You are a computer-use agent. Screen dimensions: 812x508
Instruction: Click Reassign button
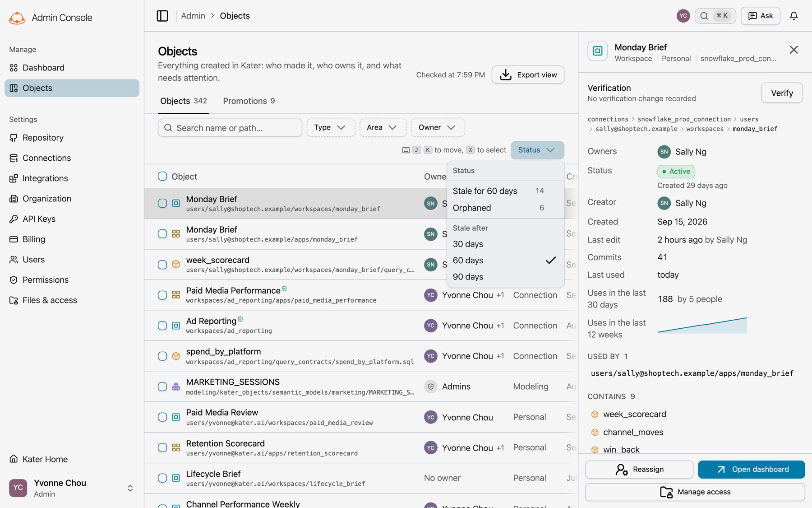pyautogui.click(x=639, y=470)
